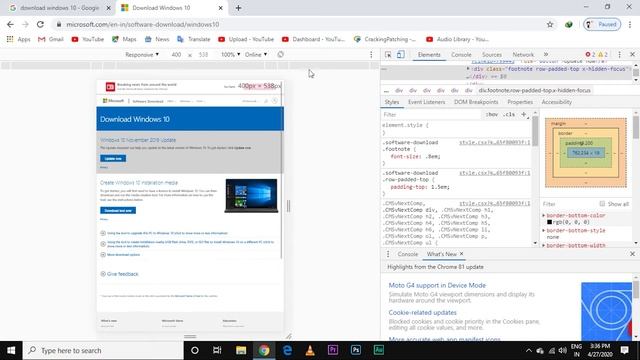Viewport: 640px width, 360px height.
Task: Open the green shield extension icon
Action: [569, 24]
